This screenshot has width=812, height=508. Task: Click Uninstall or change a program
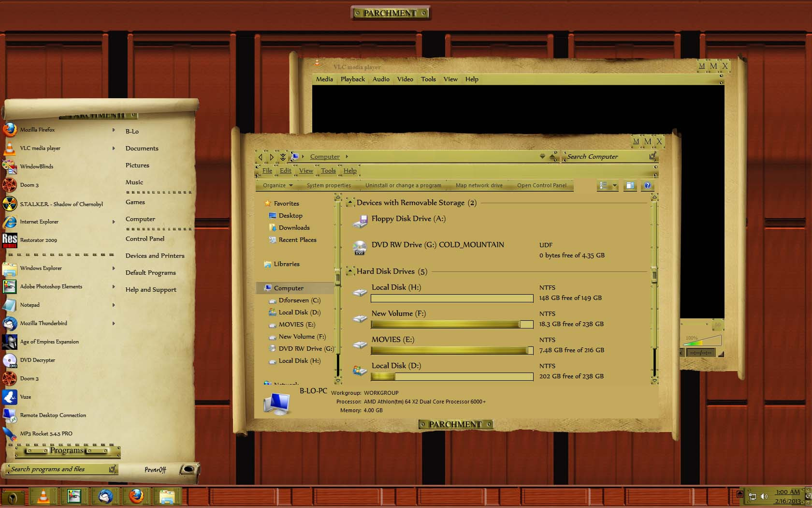(x=403, y=185)
